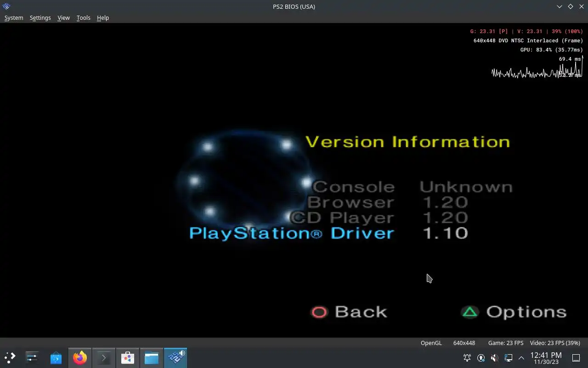Screen dimensions: 588x368
Task: Click the updates tray icon
Action: click(481, 357)
